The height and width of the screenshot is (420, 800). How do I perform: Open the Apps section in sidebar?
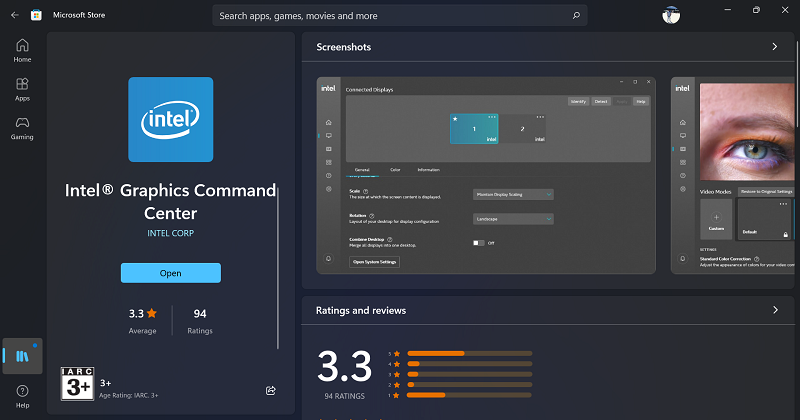pos(22,89)
